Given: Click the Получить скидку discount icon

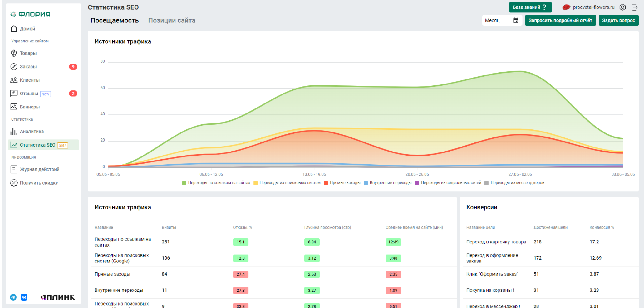Looking at the screenshot, I should click(x=14, y=183).
